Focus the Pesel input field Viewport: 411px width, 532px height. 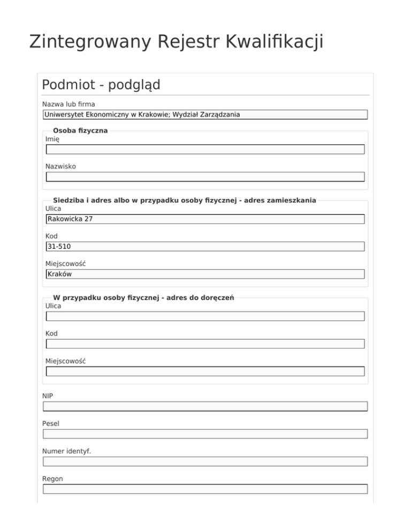click(x=205, y=434)
